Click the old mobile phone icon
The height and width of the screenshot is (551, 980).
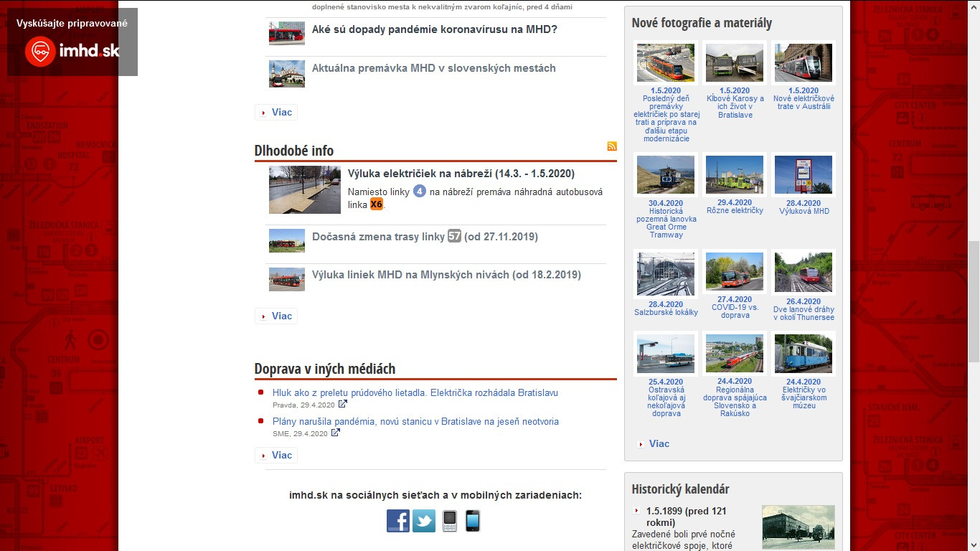(x=449, y=520)
